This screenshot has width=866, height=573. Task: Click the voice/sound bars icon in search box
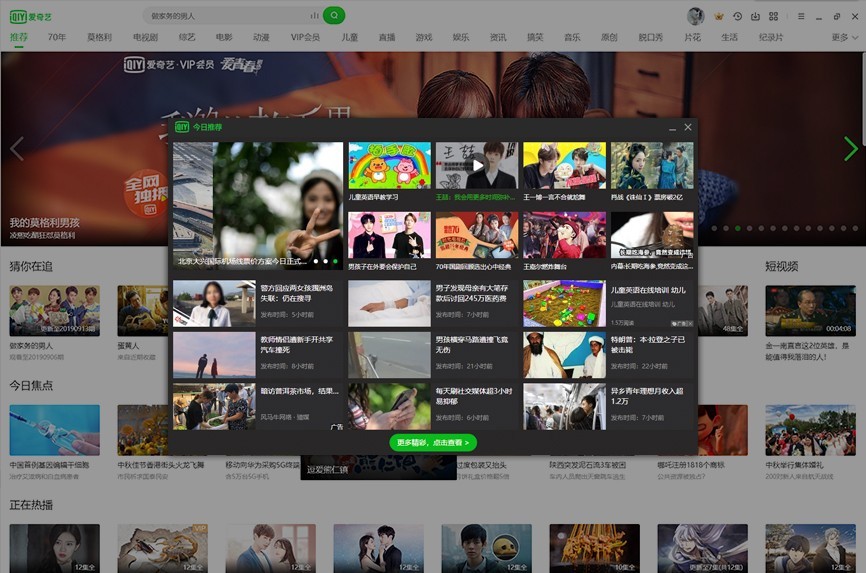click(314, 15)
